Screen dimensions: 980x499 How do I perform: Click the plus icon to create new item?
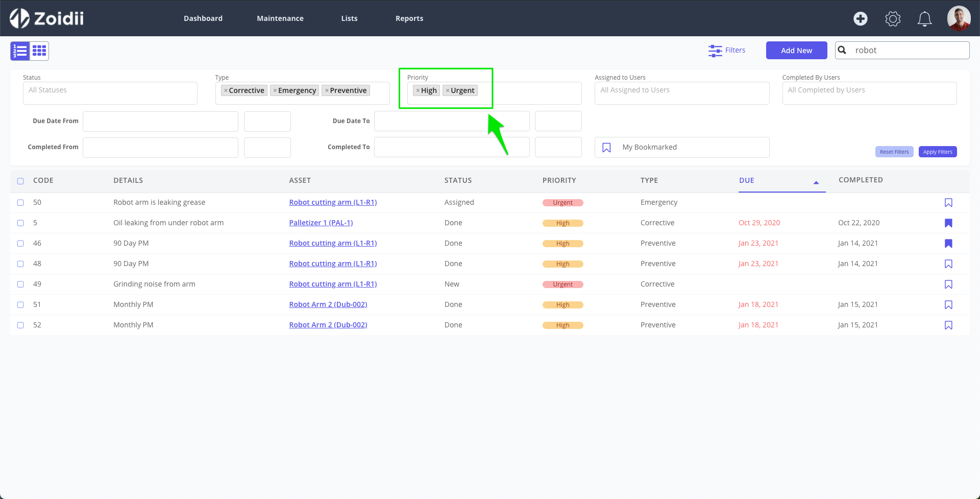pyautogui.click(x=861, y=18)
